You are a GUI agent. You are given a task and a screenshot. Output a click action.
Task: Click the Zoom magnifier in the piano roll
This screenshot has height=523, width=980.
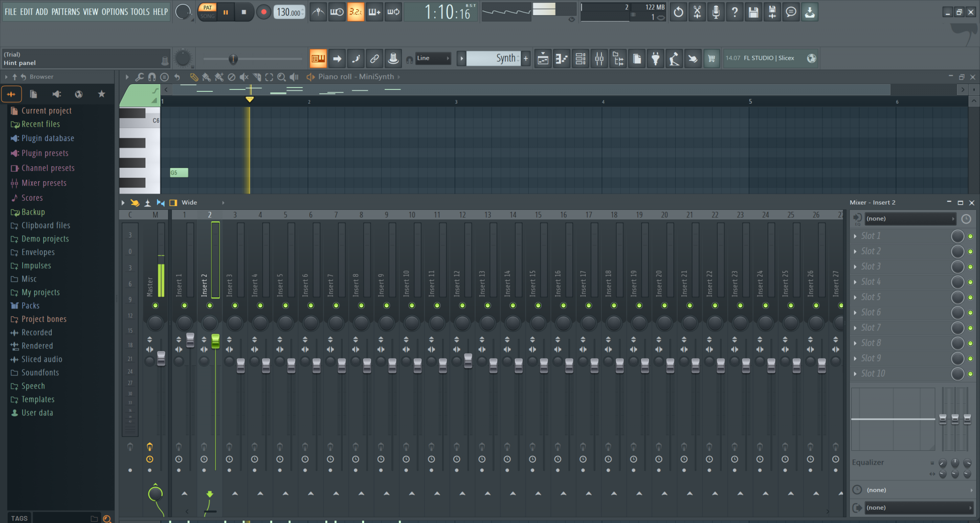point(282,77)
